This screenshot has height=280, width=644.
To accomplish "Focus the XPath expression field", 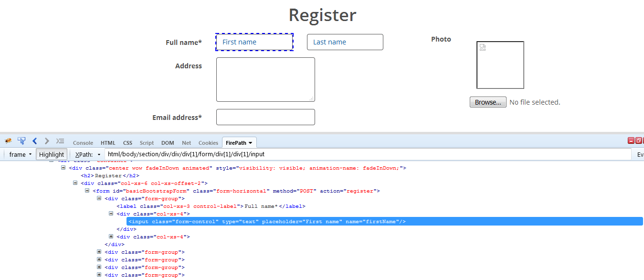I will tap(368, 154).
